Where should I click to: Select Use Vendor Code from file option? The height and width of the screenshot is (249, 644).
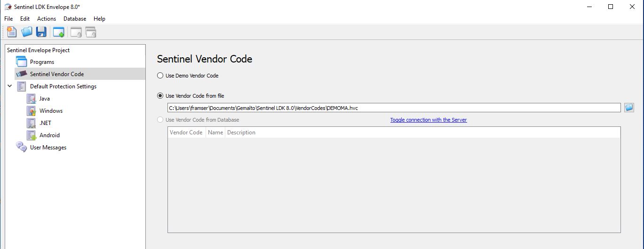191,96
